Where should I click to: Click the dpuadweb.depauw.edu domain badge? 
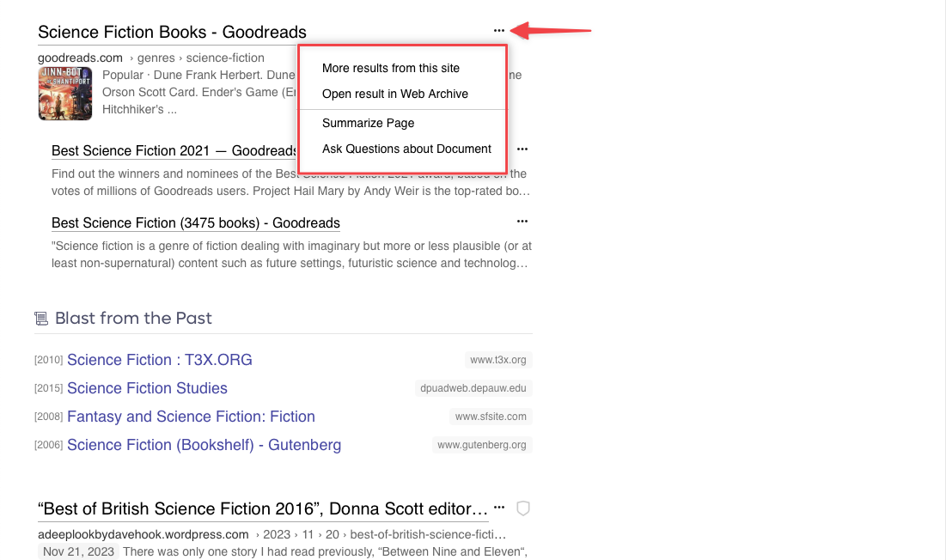(473, 388)
